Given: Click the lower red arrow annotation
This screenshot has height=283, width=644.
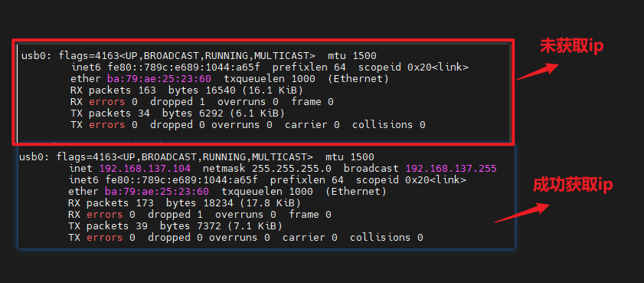Looking at the screenshot, I should (521, 213).
